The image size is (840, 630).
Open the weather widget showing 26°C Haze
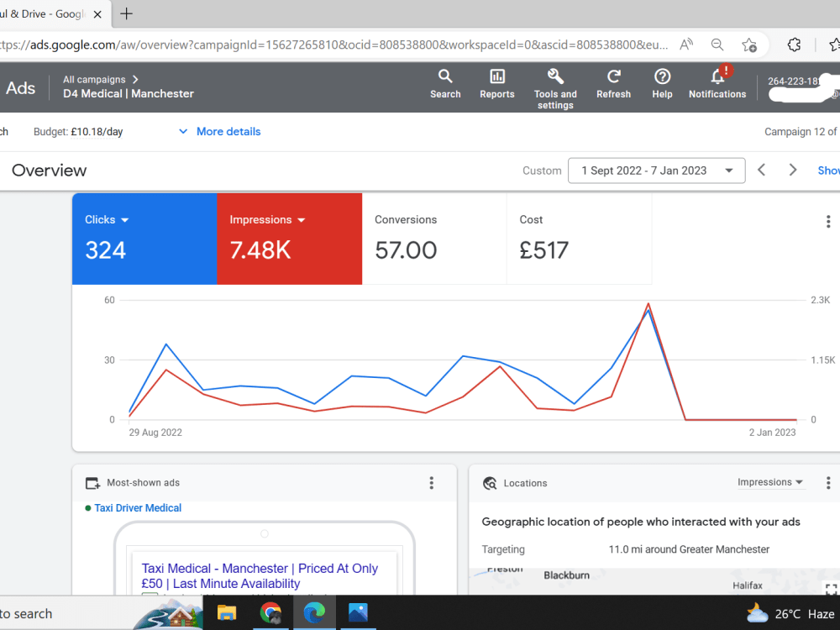tap(790, 613)
